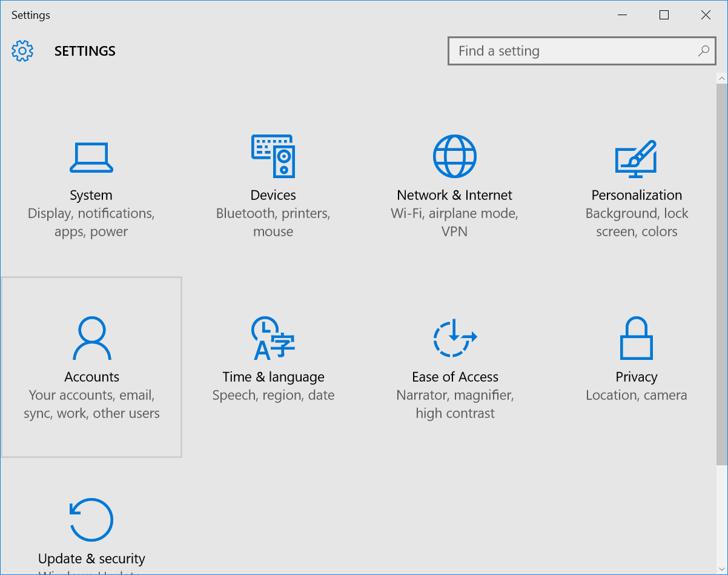Click the Personalization category title
Image resolution: width=728 pixels, height=575 pixels.
[637, 195]
